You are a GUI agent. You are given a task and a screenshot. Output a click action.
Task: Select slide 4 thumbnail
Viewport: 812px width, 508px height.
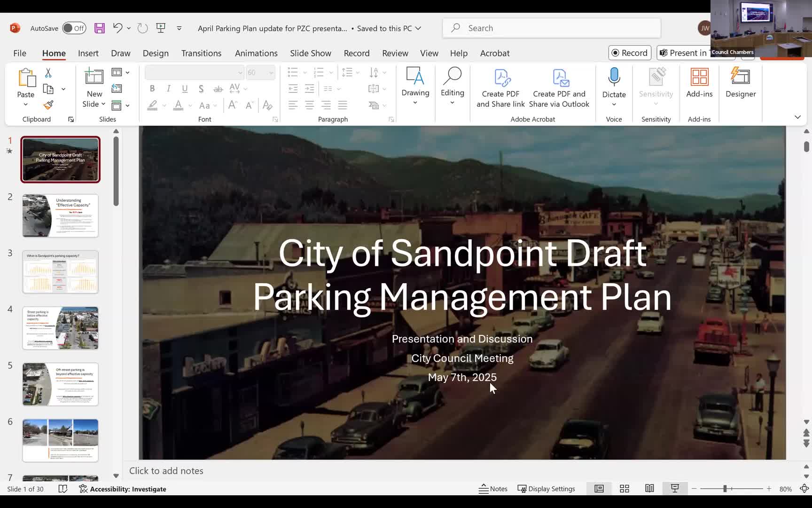pyautogui.click(x=60, y=328)
